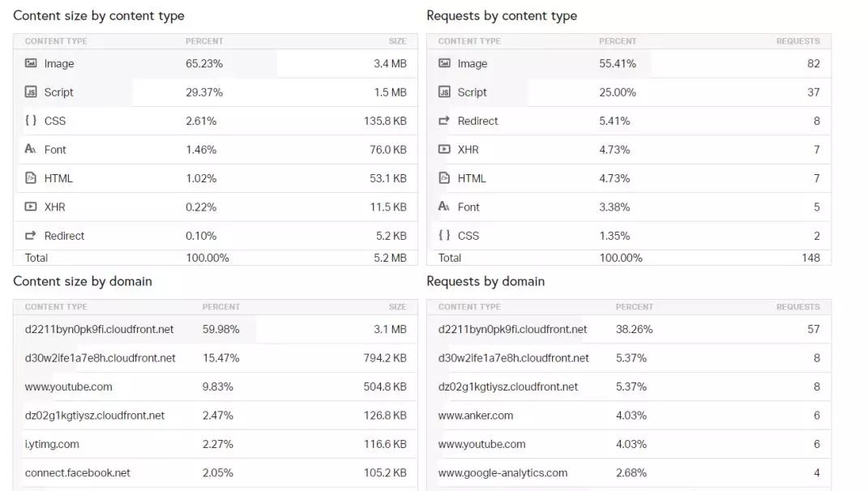Image resolution: width=868 pixels, height=491 pixels.
Task: Click the CSS braces icon in Requests table
Action: coord(444,236)
